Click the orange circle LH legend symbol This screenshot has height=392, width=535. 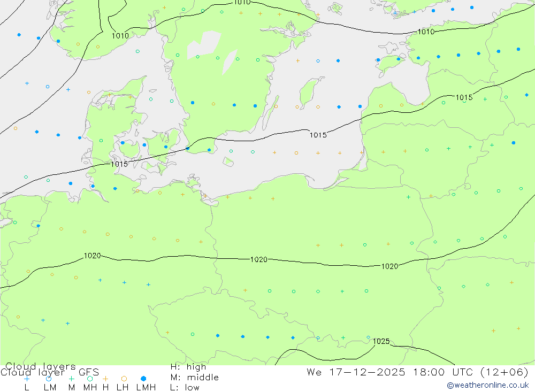pyautogui.click(x=124, y=378)
